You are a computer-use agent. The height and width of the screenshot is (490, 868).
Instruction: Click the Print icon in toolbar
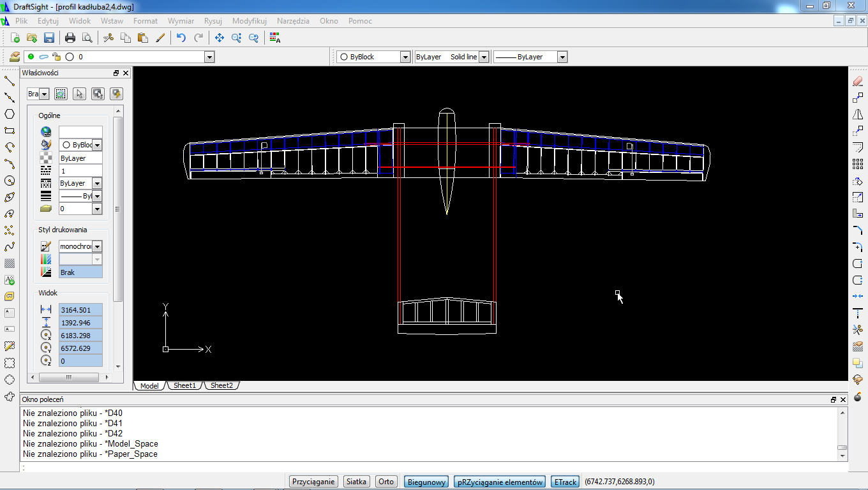70,38
